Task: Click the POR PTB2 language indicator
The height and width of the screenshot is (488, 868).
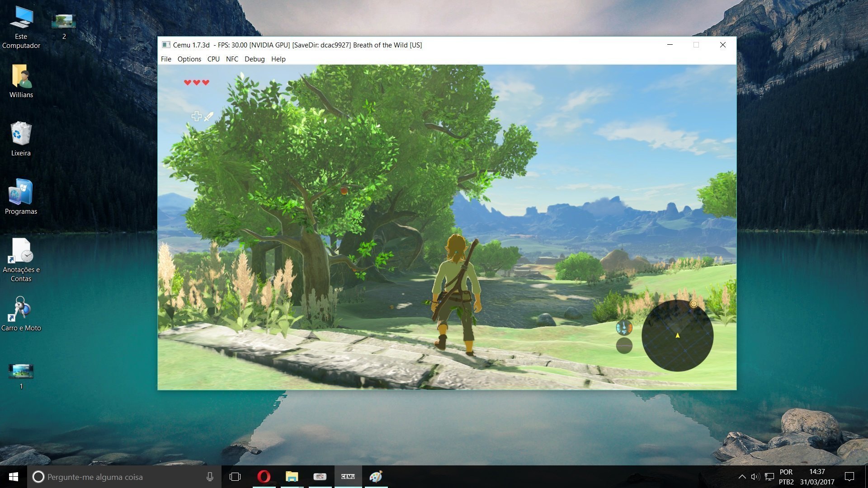Action: pyautogui.click(x=786, y=477)
